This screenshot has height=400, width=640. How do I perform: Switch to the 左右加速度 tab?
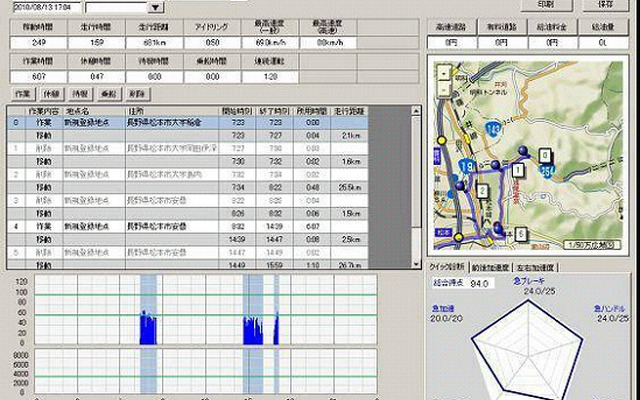click(535, 268)
